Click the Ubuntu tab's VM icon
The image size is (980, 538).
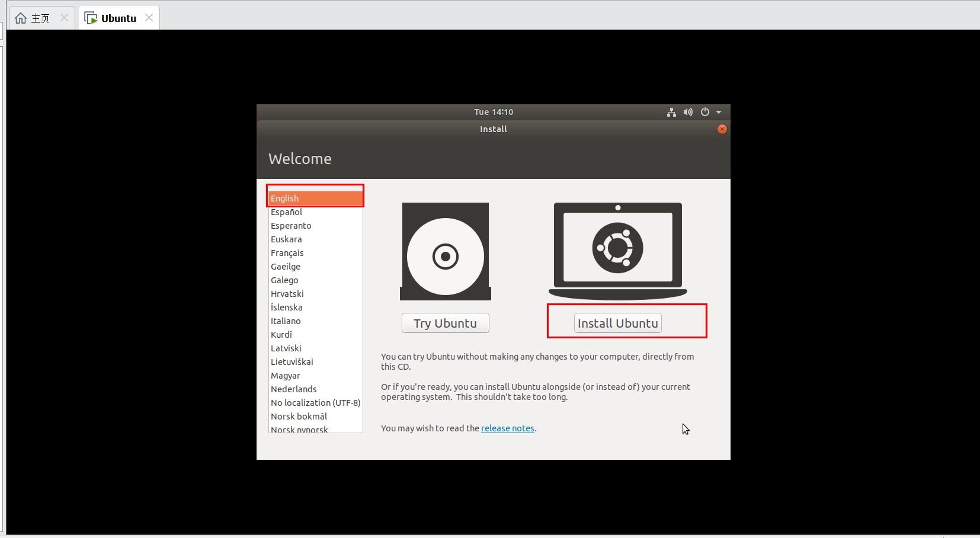[91, 17]
